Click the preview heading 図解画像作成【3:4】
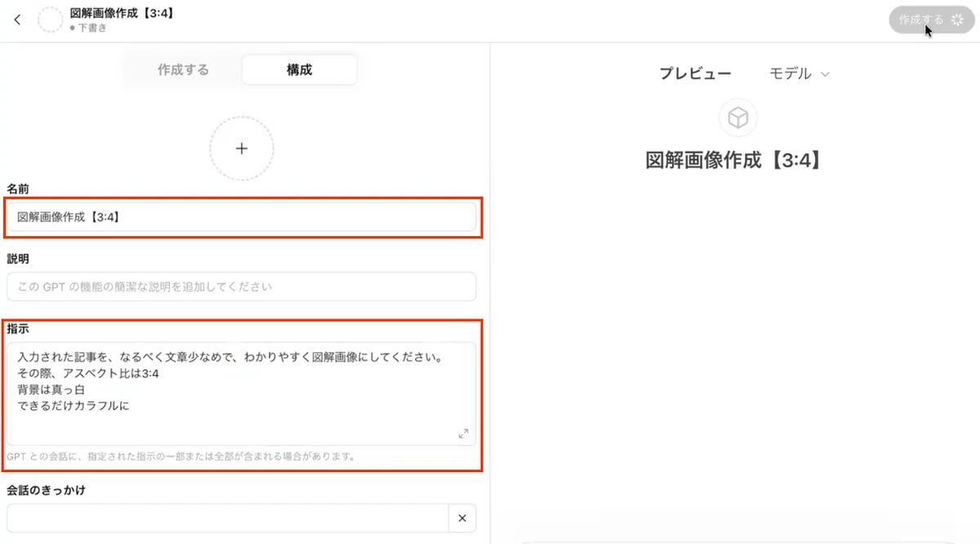Image resolution: width=980 pixels, height=544 pixels. [734, 159]
